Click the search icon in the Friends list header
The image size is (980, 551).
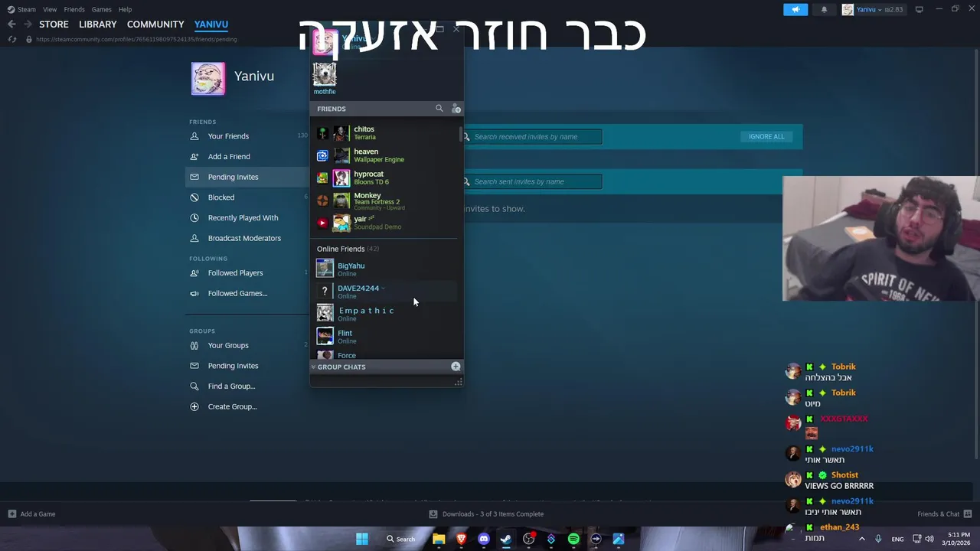tap(439, 109)
